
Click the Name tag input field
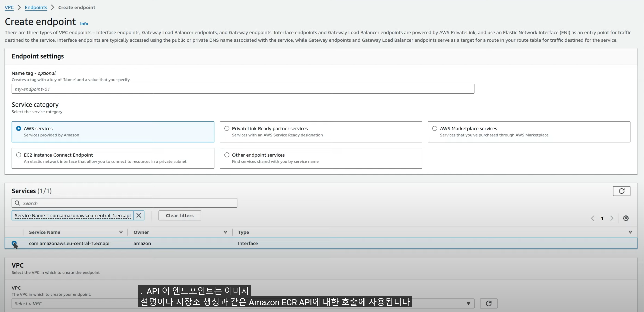tap(243, 89)
